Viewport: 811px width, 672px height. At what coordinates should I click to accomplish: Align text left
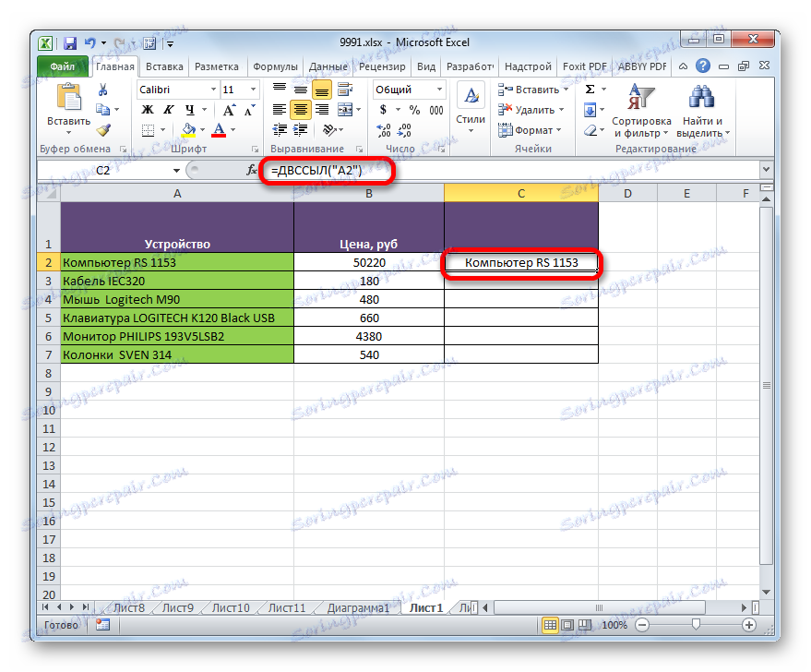280,110
